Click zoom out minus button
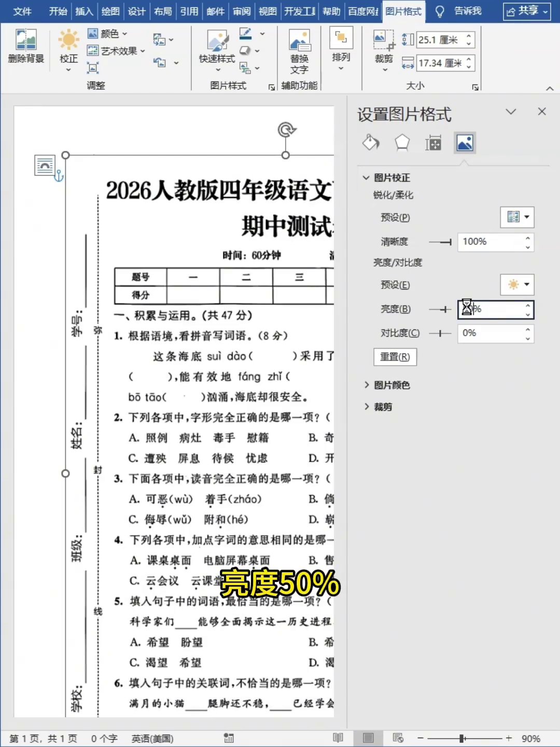 tap(421, 738)
